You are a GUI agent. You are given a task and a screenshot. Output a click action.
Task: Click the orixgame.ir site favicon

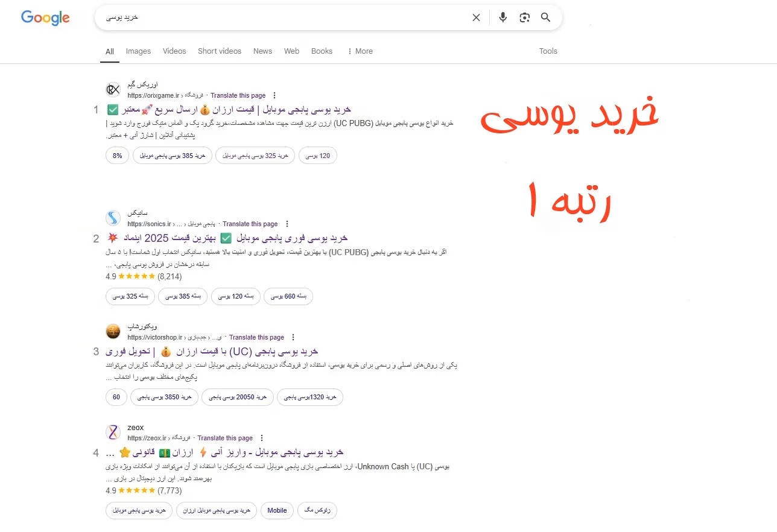[x=113, y=90]
